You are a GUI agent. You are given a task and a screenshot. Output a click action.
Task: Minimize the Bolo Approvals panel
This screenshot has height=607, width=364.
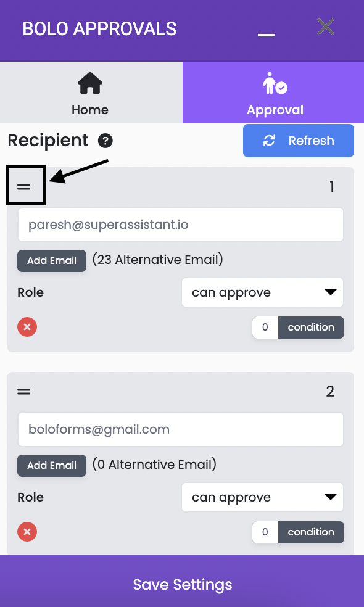click(267, 35)
